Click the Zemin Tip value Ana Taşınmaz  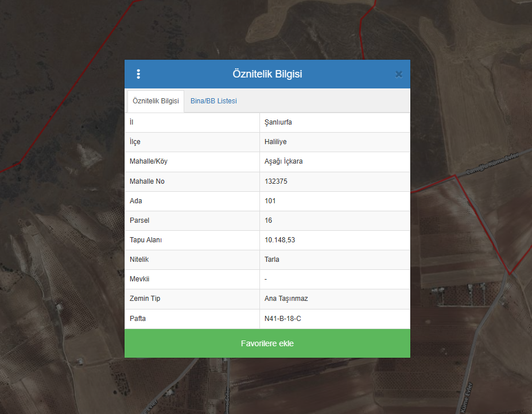(286, 299)
